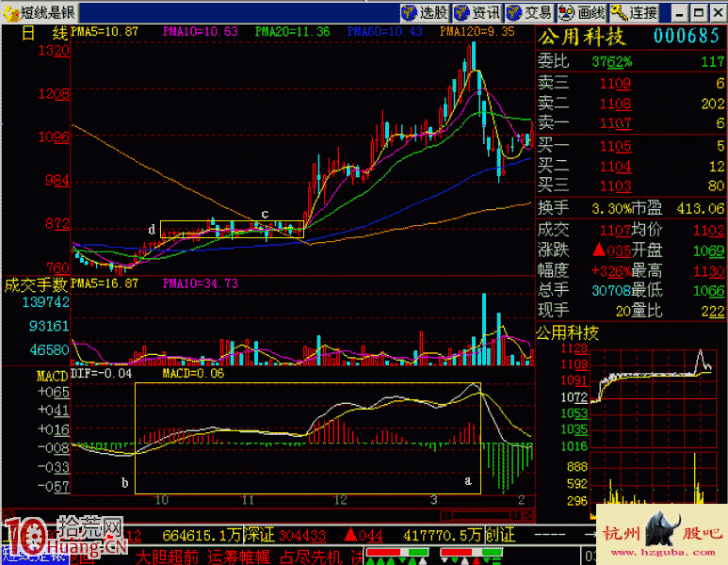The height and width of the screenshot is (565, 728).
Task: Click the 最低 low price 1066
Action: tap(708, 291)
